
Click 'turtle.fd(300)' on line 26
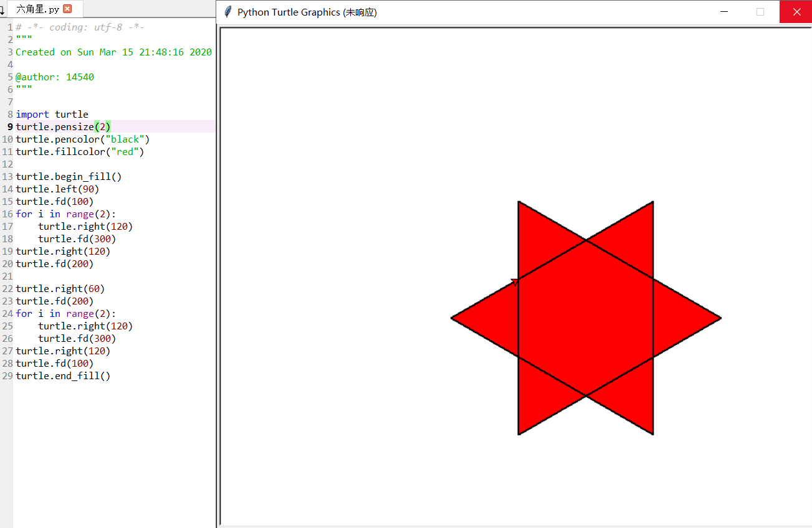click(77, 338)
